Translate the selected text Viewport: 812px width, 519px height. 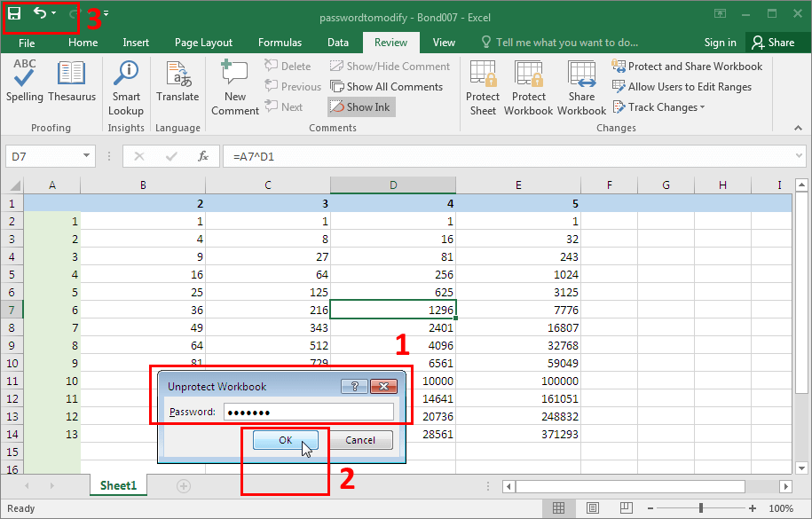(177, 86)
